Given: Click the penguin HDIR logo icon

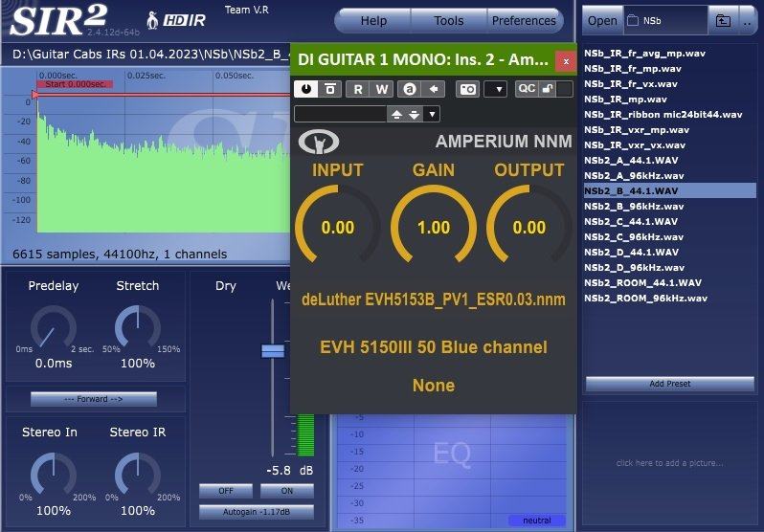Looking at the screenshot, I should click(176, 20).
